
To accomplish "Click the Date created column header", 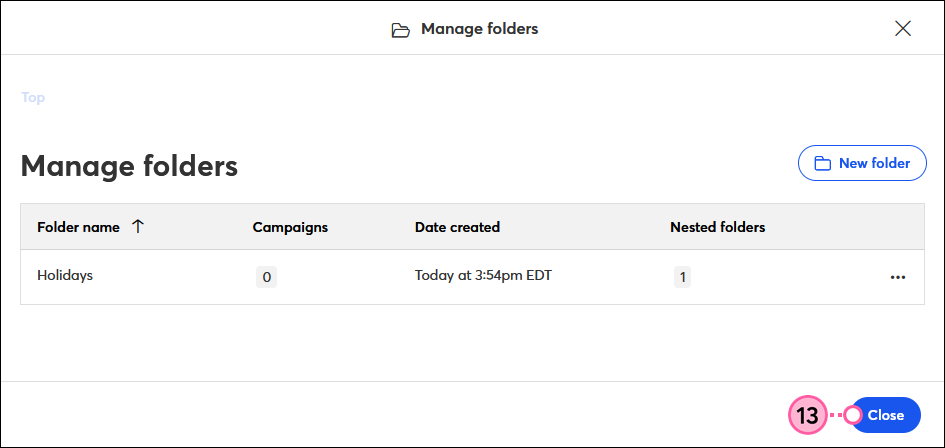I will click(457, 227).
